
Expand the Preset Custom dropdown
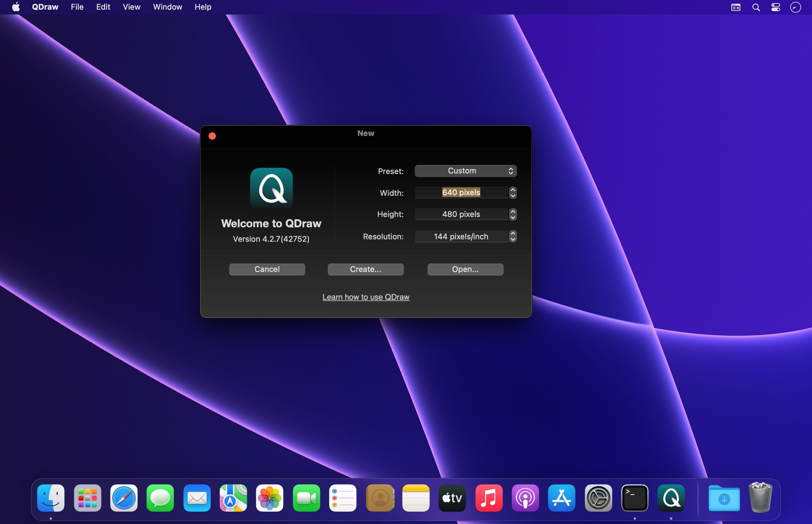tap(465, 171)
